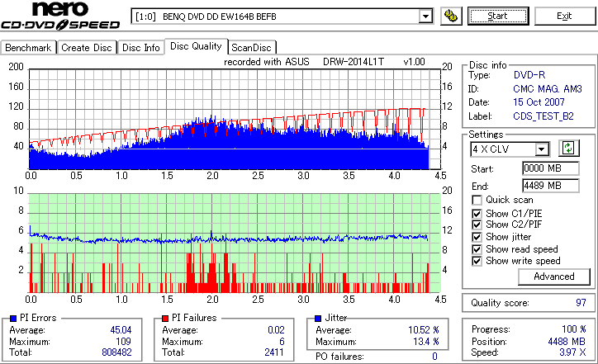The height and width of the screenshot is (364, 598).
Task: Click the Start field showing 0000 MB
Action: (x=550, y=168)
